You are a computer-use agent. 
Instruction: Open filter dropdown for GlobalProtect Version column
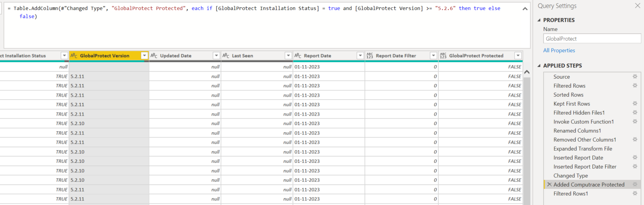pos(144,56)
